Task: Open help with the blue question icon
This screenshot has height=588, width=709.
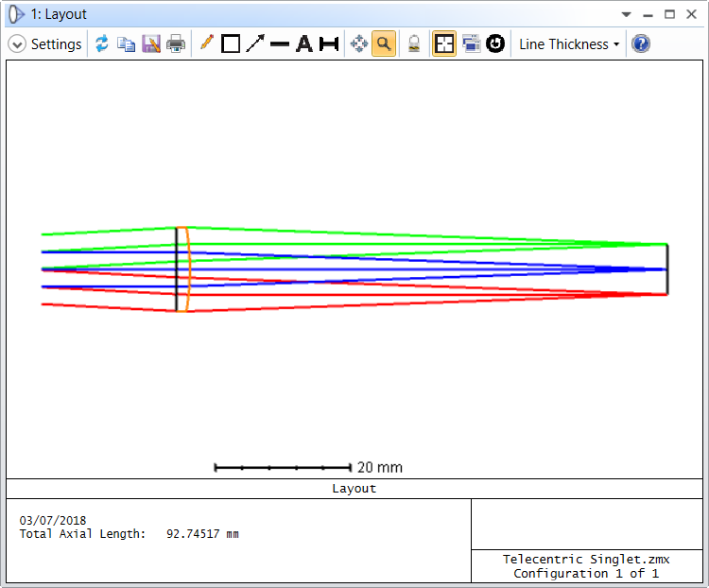Action: 641,43
